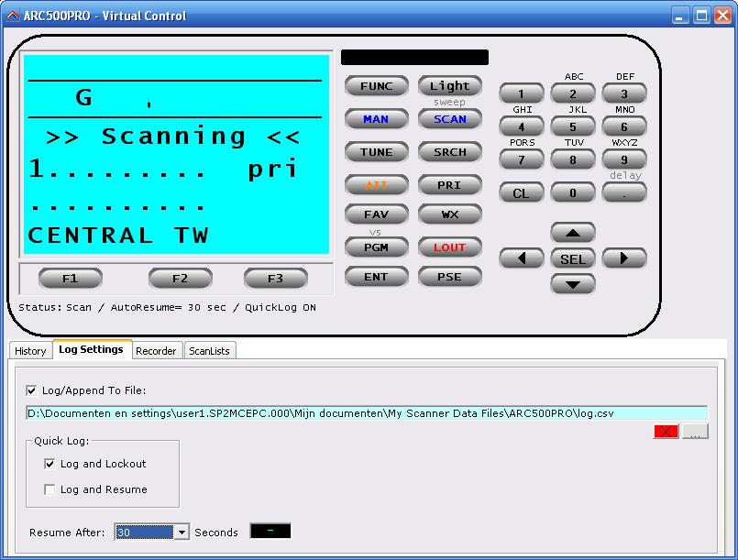Click the F2 soft key
The image size is (738, 560).
(180, 278)
